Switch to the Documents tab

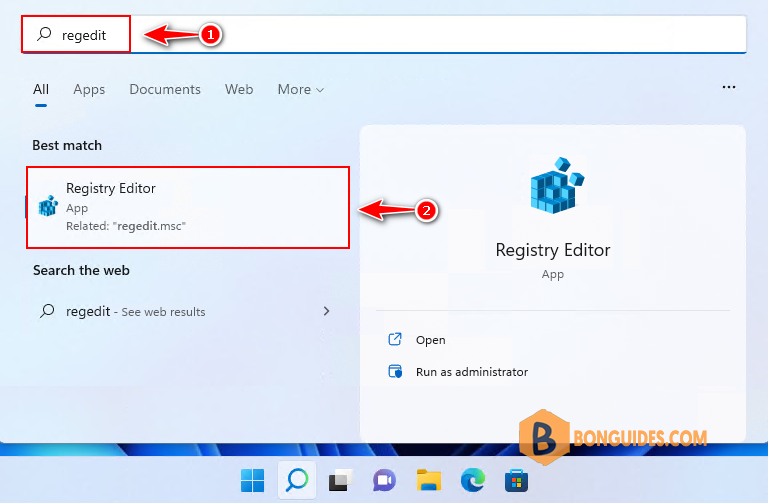[165, 89]
